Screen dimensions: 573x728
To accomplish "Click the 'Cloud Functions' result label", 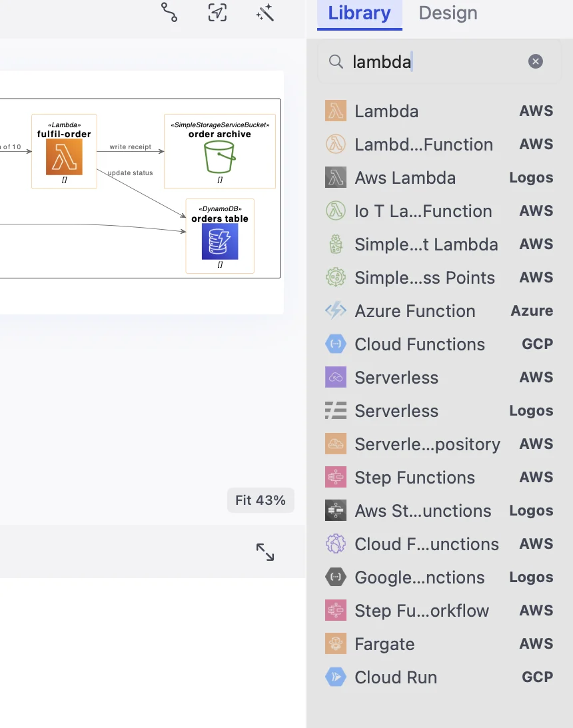I will pyautogui.click(x=420, y=344).
